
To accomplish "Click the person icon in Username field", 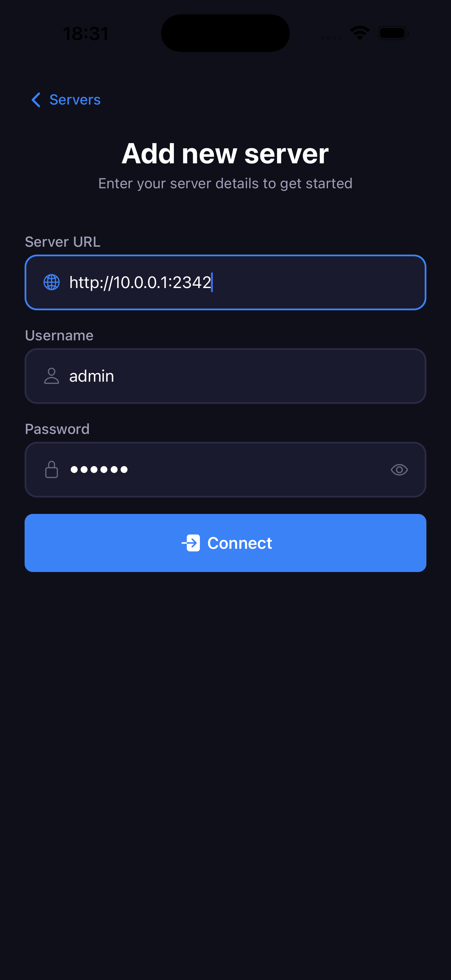I will coord(52,376).
